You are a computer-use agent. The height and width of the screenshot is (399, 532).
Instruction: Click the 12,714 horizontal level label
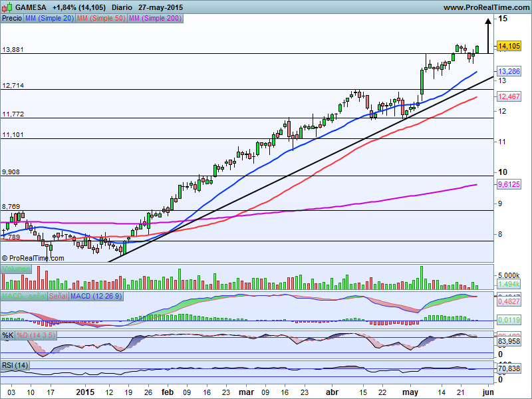(x=13, y=86)
